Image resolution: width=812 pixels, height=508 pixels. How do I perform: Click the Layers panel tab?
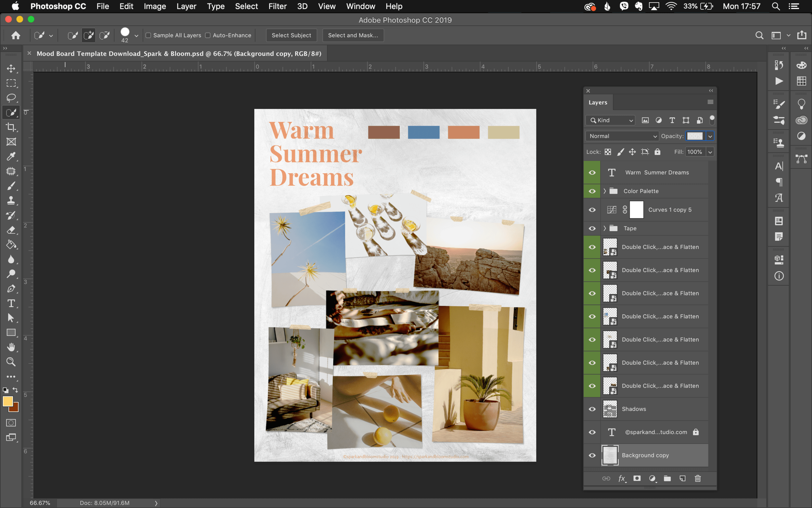[x=598, y=102]
